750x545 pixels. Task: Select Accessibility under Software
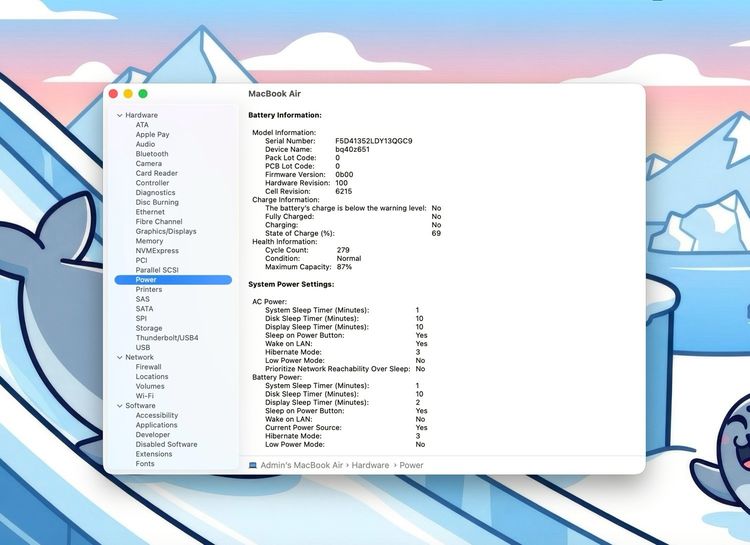tap(156, 415)
